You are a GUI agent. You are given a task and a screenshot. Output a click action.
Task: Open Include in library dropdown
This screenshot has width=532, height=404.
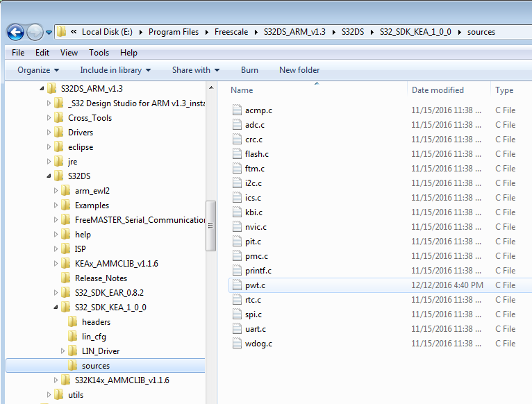[115, 70]
